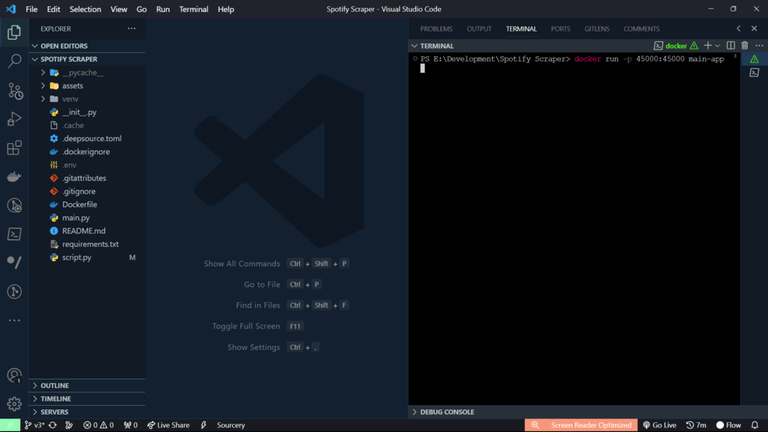Click the Kill Terminal trash icon
Image resolution: width=768 pixels, height=432 pixels.
pos(744,46)
